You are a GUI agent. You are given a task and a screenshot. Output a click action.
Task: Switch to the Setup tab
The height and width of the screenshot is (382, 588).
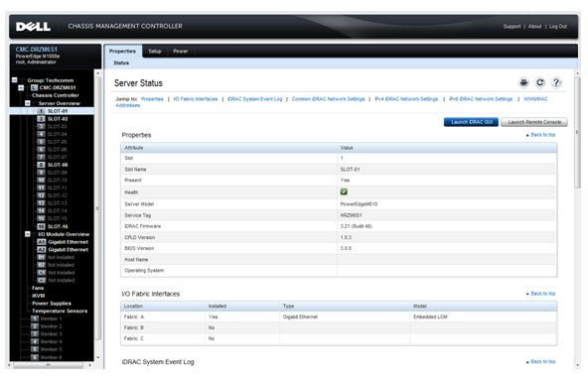[x=155, y=52]
